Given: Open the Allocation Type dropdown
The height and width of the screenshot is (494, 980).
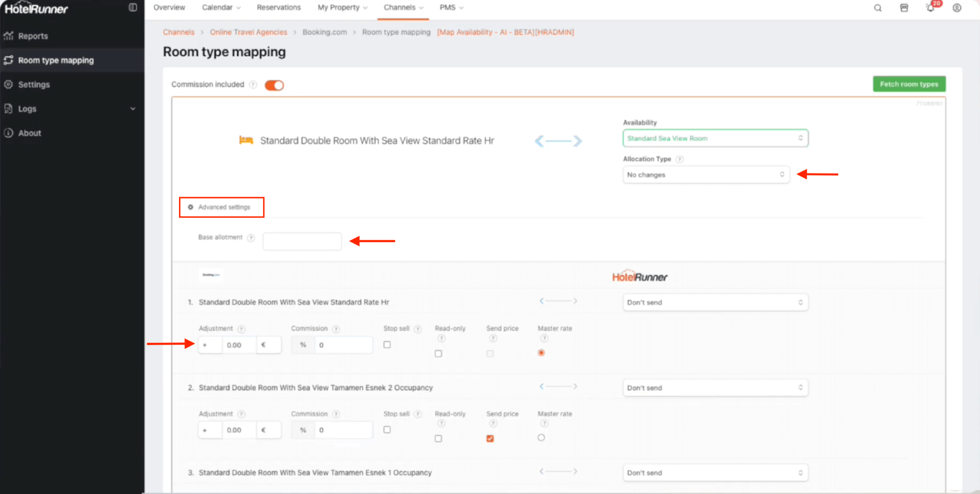Looking at the screenshot, I should click(706, 175).
